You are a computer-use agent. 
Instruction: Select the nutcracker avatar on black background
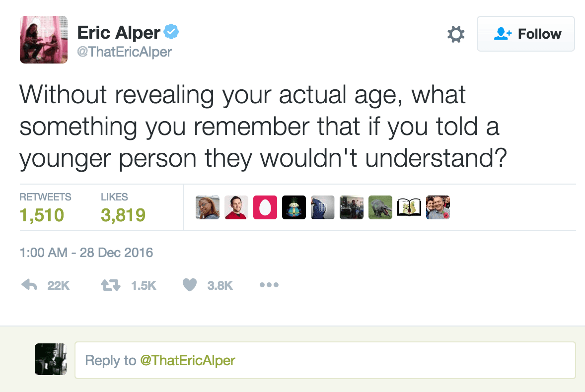293,207
